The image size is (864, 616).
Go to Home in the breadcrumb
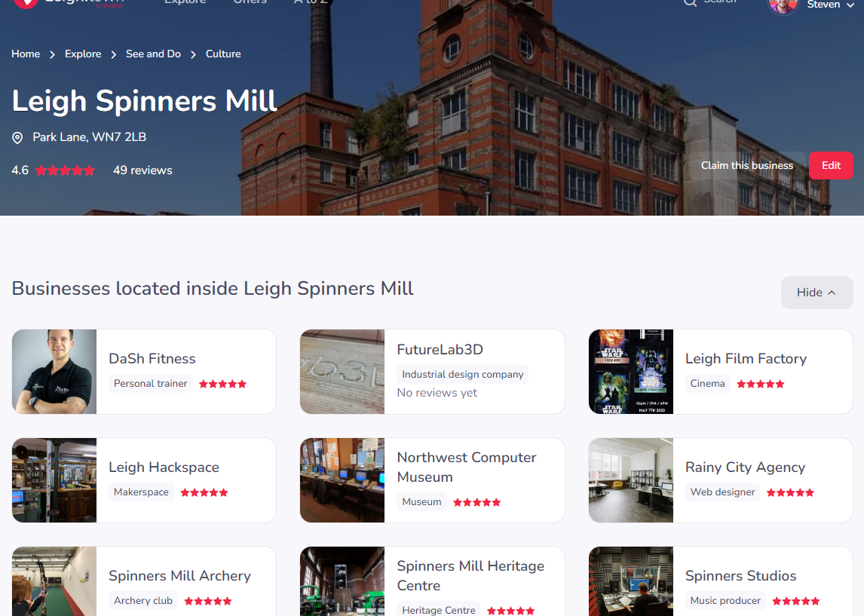(x=26, y=54)
